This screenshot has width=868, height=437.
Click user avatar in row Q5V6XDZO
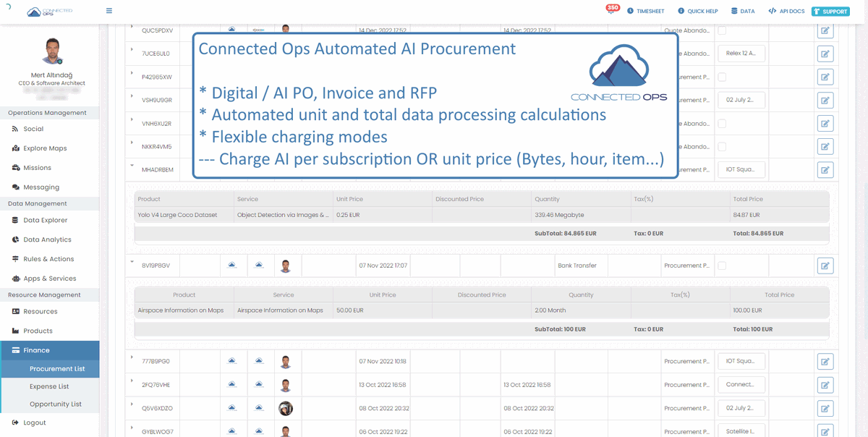pyautogui.click(x=286, y=408)
